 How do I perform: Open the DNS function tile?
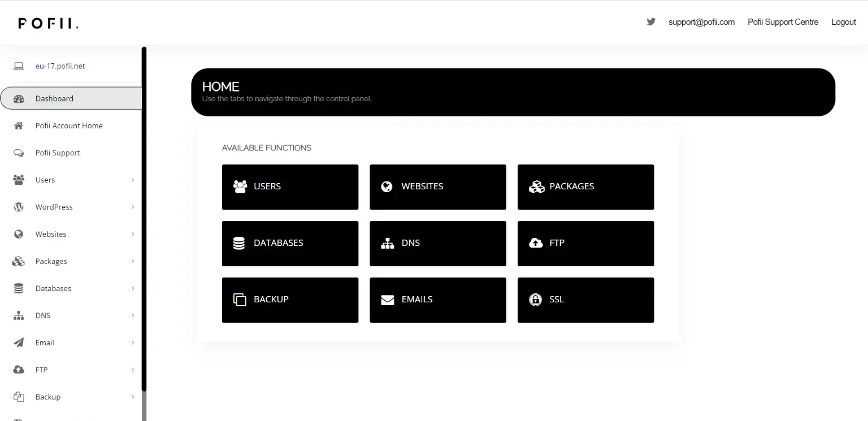point(438,244)
